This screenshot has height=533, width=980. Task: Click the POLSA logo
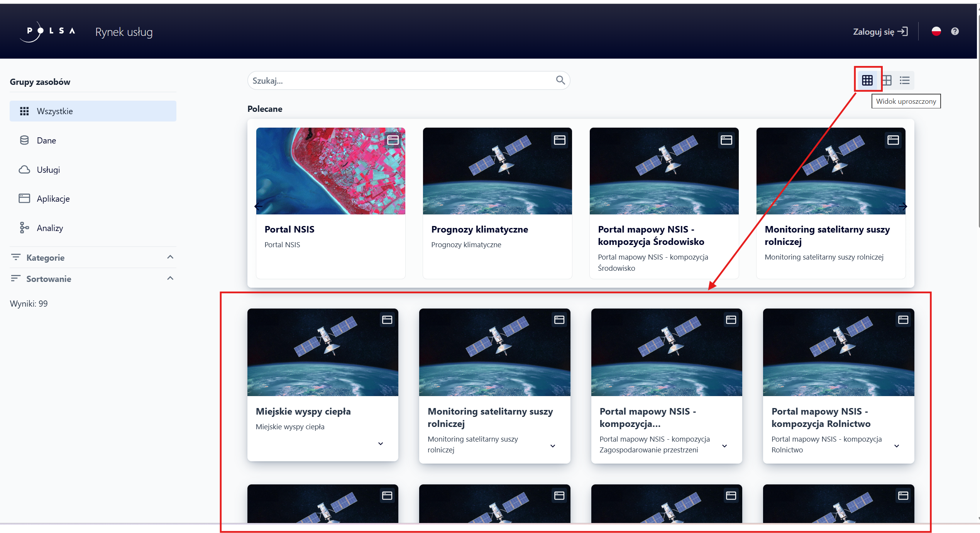tap(48, 32)
